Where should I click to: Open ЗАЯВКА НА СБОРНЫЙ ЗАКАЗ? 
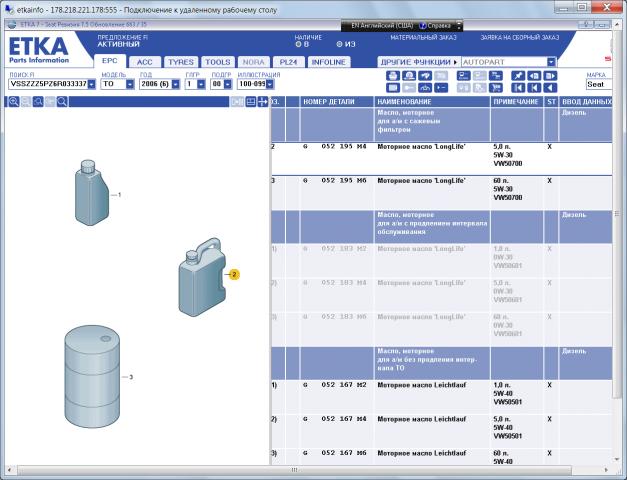[519, 38]
